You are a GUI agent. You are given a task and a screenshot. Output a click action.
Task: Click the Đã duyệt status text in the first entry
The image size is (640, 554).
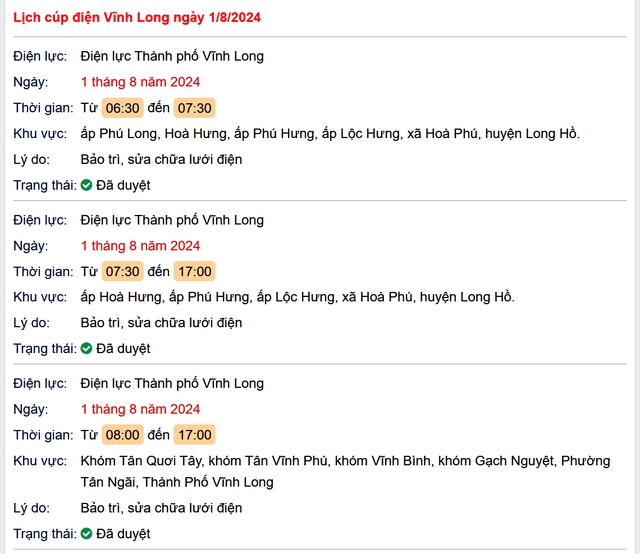pos(123,185)
